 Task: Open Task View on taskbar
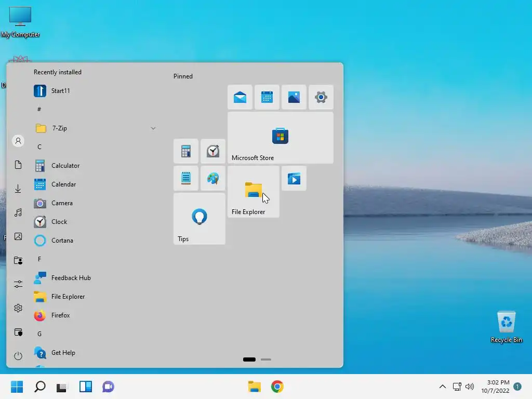coord(62,387)
